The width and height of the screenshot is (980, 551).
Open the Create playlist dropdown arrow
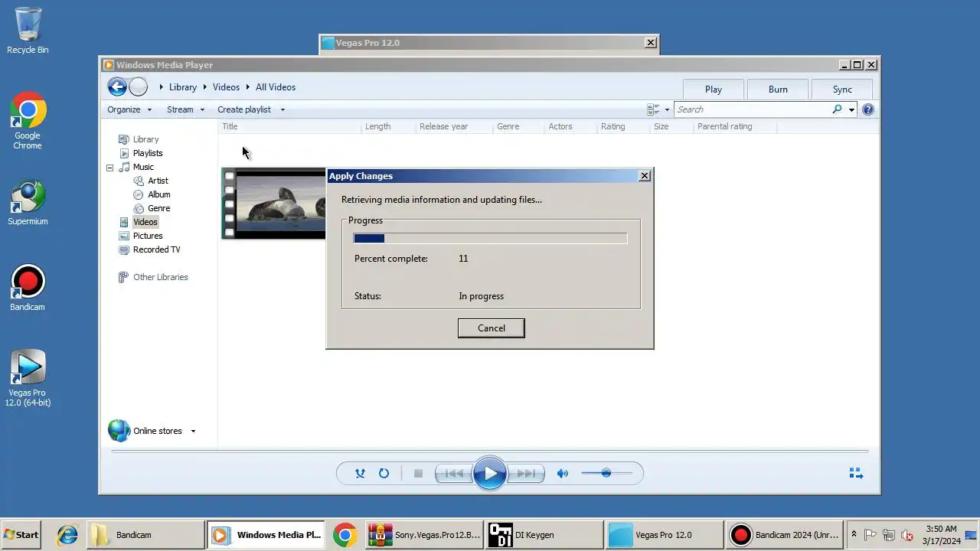(283, 110)
